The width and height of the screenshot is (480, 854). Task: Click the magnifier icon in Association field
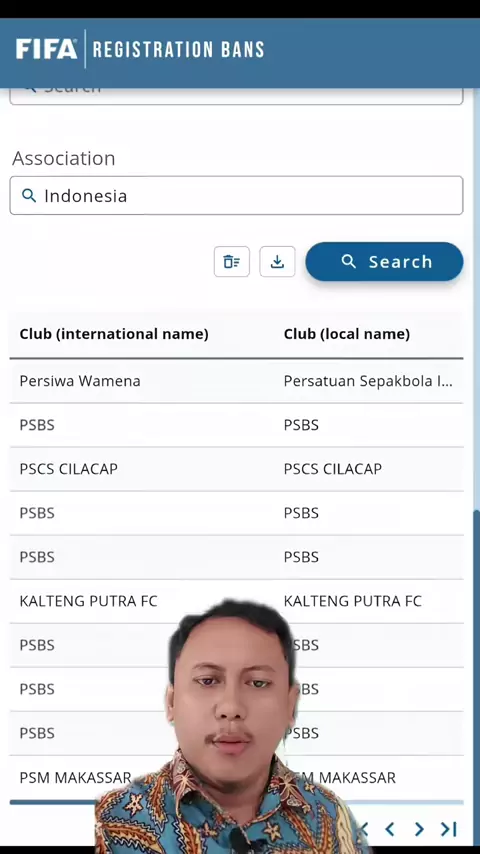(x=28, y=196)
